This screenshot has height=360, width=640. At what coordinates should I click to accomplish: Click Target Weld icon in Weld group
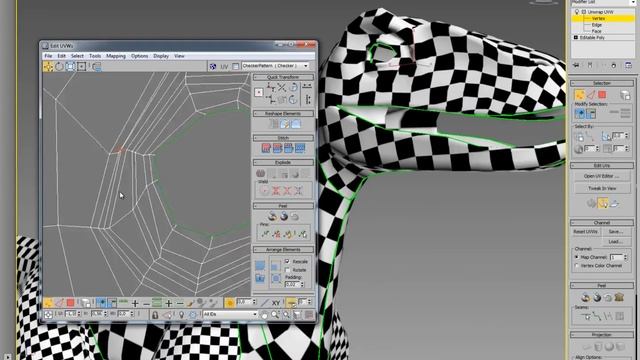[264, 190]
